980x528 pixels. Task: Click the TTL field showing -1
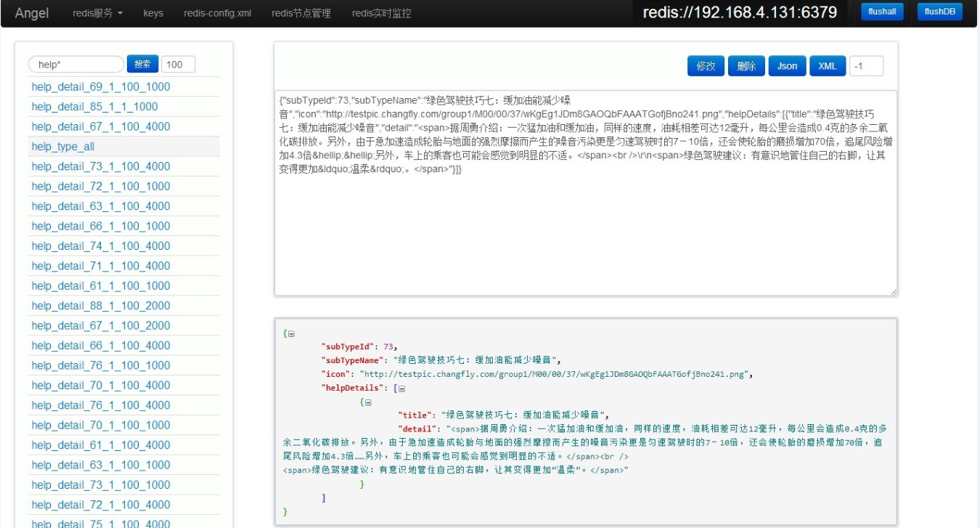tap(866, 66)
